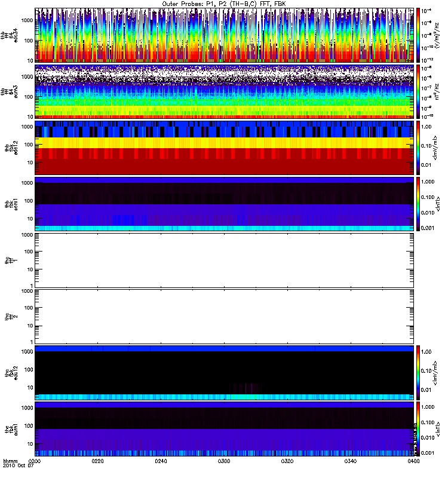This screenshot has height=478, width=448.
Task: Click the 0.10 label on the thb edc12 color bar
Action: pos(426,146)
